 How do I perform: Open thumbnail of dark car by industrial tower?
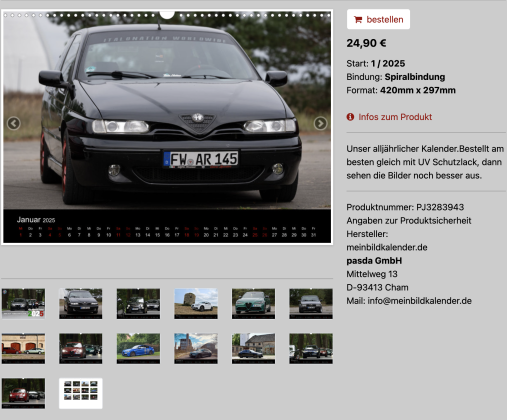pos(196,348)
